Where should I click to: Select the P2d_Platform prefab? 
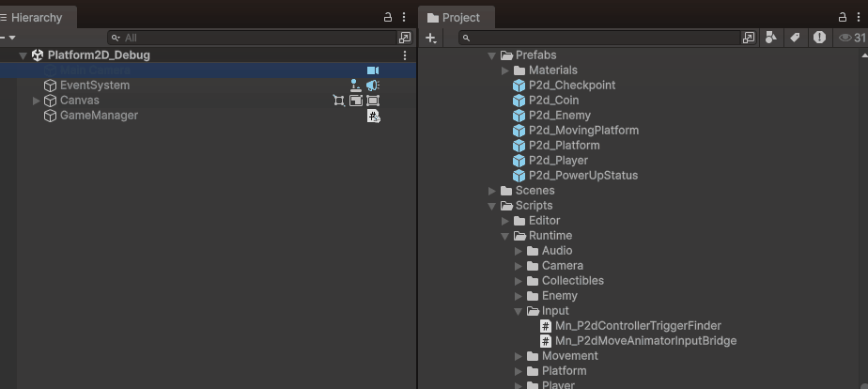[x=564, y=145]
